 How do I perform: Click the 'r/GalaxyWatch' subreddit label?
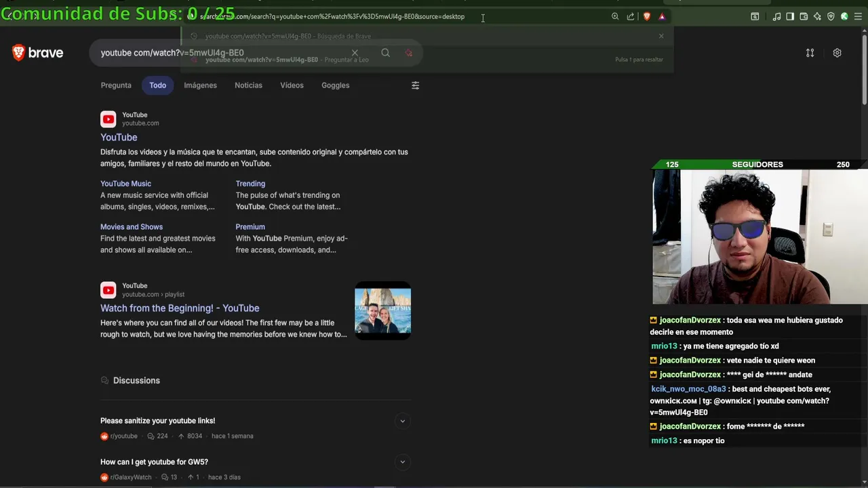131,477
